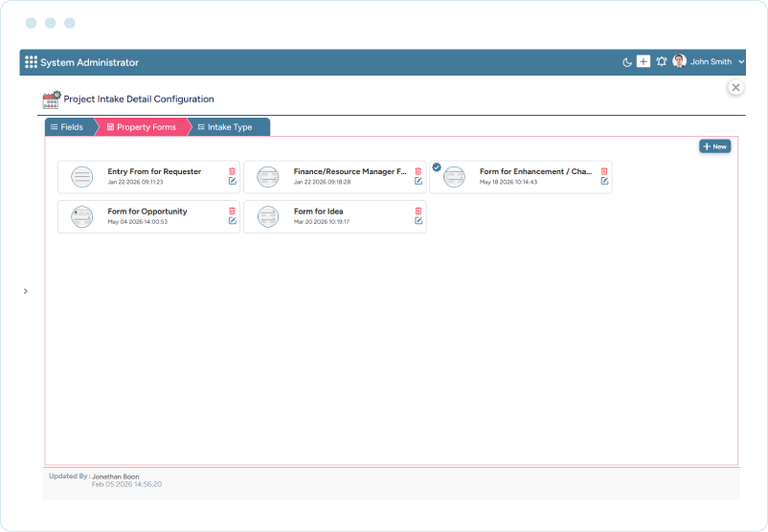Click date Jan 22 2026 09:18:28
768x532 pixels.
point(323,182)
